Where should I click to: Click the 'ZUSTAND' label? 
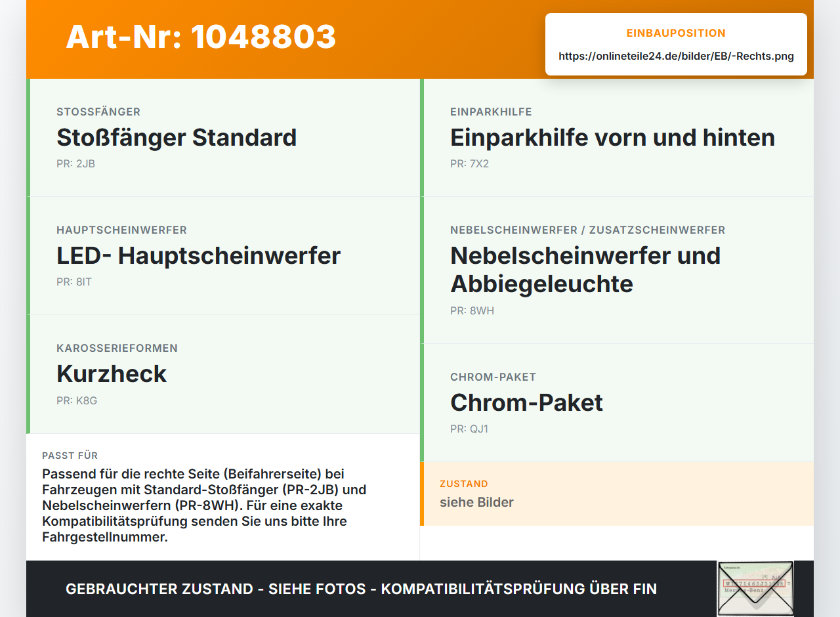[x=464, y=484]
